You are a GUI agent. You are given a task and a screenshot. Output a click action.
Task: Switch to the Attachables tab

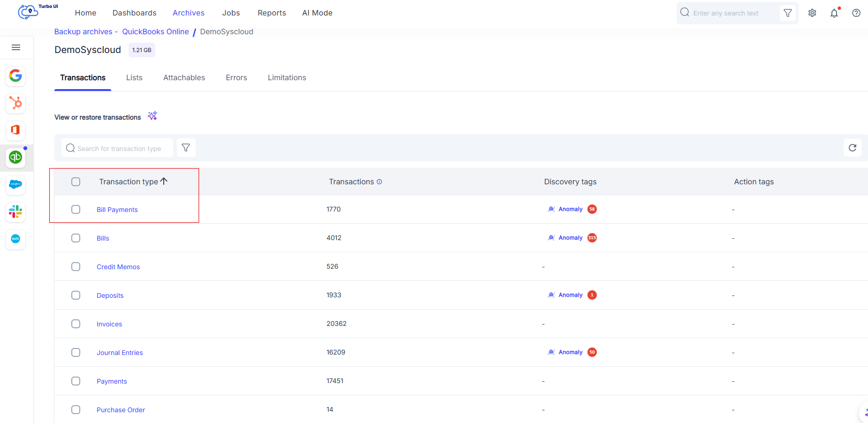(x=184, y=78)
